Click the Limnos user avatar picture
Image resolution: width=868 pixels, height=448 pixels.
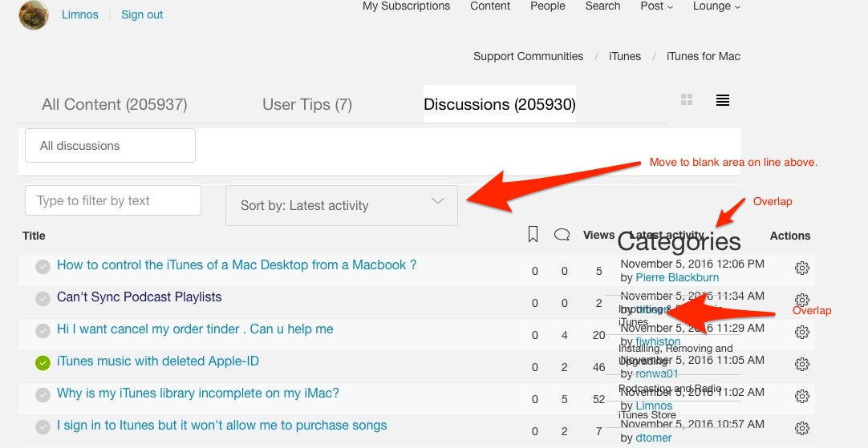[x=34, y=15]
